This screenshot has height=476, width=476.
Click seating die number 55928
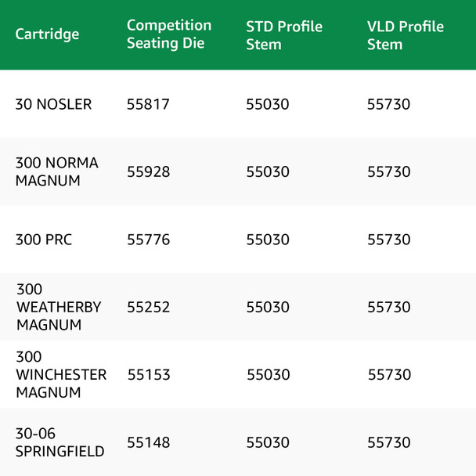pos(148,172)
